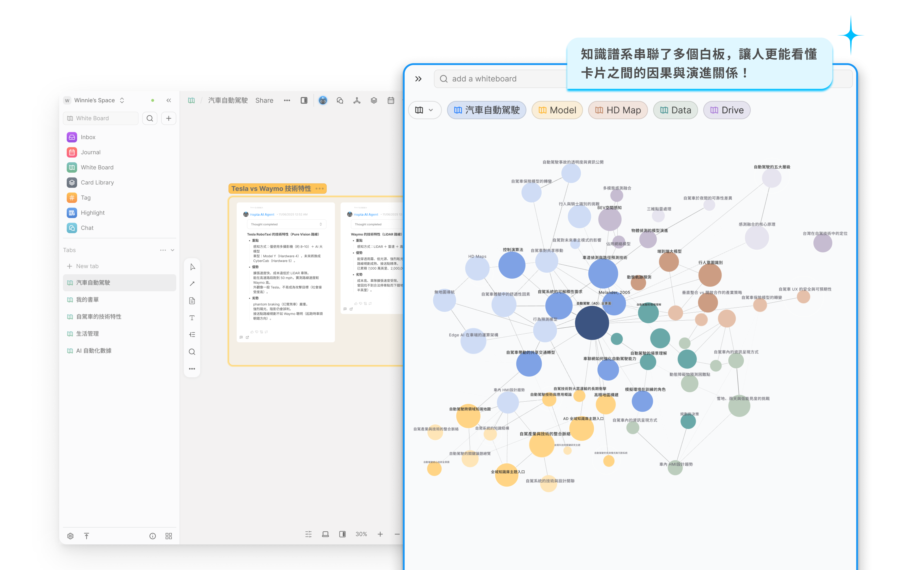This screenshot has width=924, height=570.
Task: Select the connector line tool
Action: (x=192, y=284)
